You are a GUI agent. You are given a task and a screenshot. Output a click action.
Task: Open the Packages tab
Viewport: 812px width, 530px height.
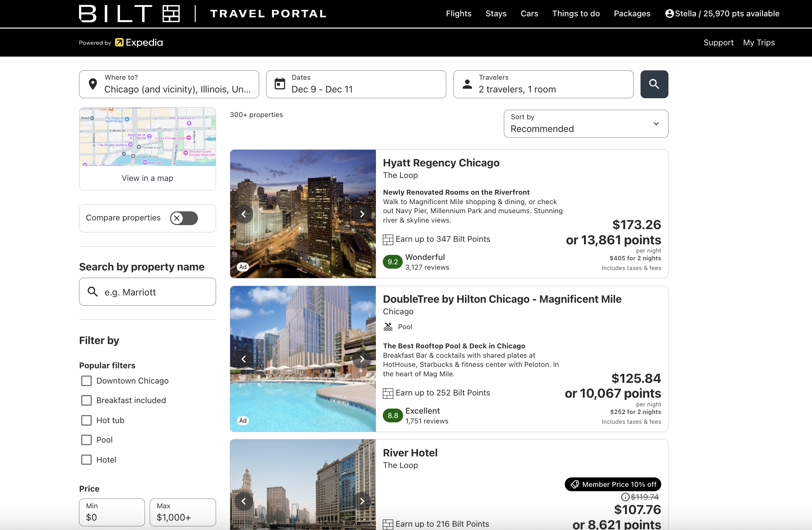click(x=632, y=13)
